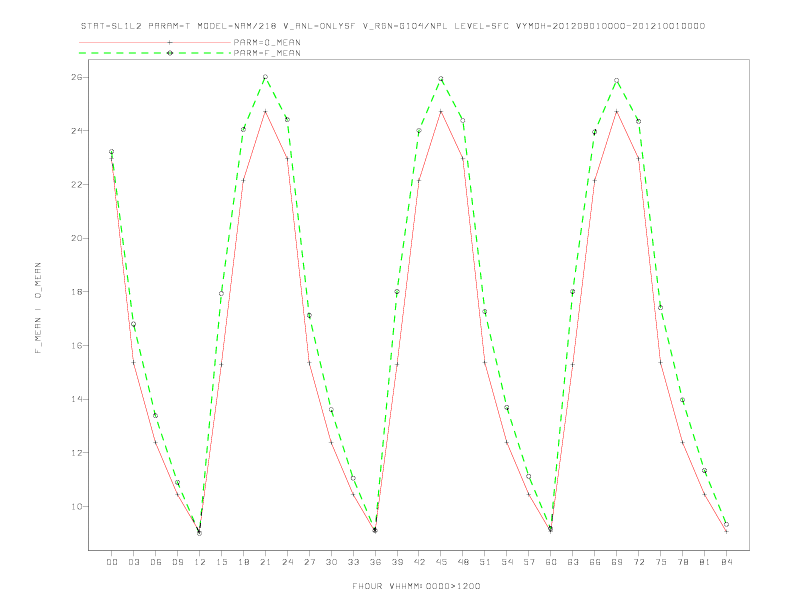This screenshot has height=612, width=792.
Task: Click x-axis forecast hour label 72
Action: 638,562
